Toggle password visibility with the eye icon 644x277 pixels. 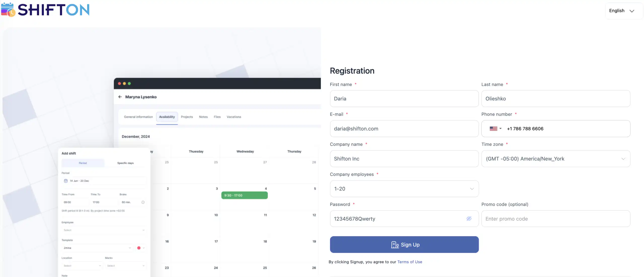coord(468,219)
